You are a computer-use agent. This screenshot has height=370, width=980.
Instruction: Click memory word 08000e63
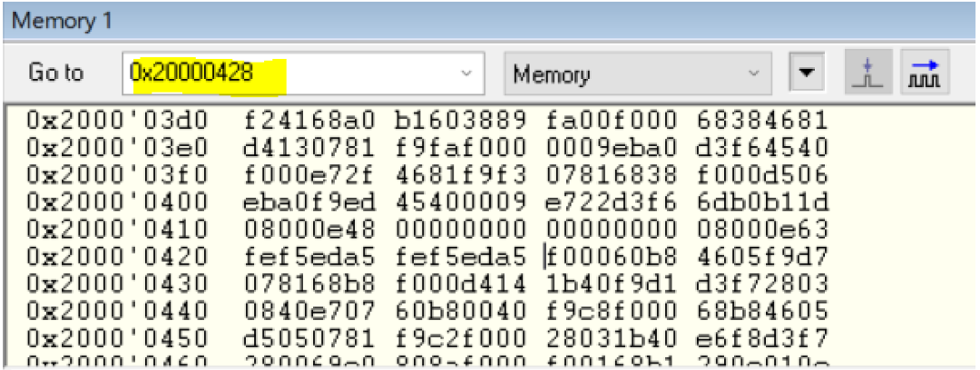763,229
